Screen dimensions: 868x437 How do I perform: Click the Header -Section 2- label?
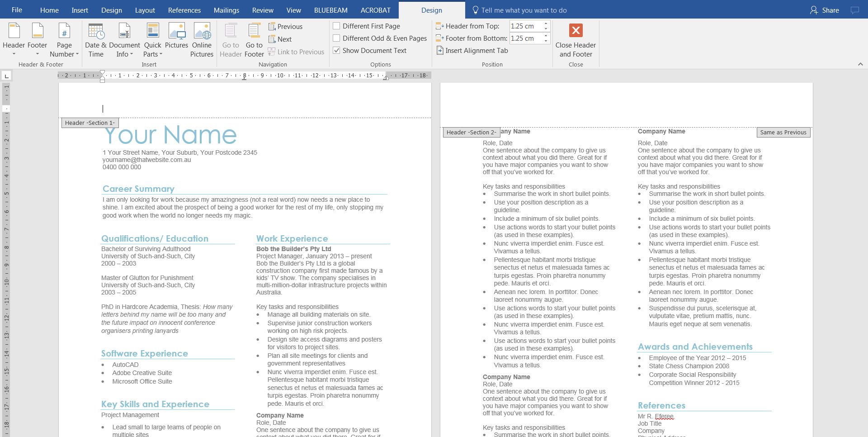coord(472,132)
